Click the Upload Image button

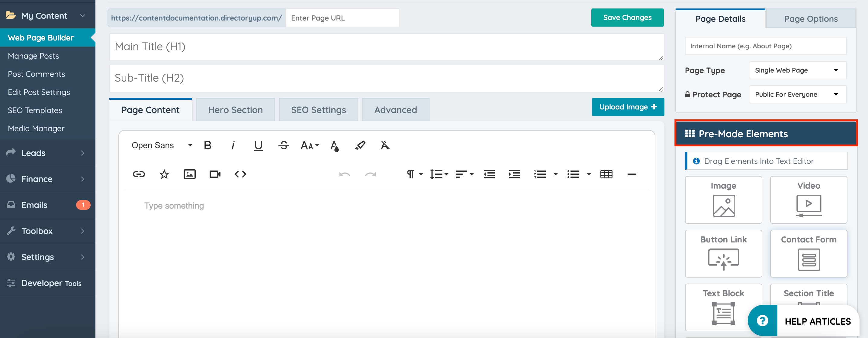[x=628, y=107]
